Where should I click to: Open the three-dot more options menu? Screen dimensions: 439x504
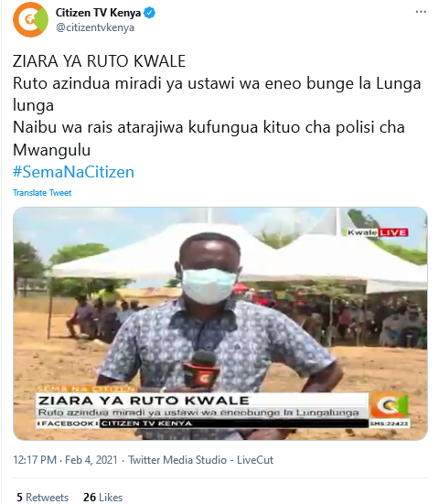(x=421, y=12)
